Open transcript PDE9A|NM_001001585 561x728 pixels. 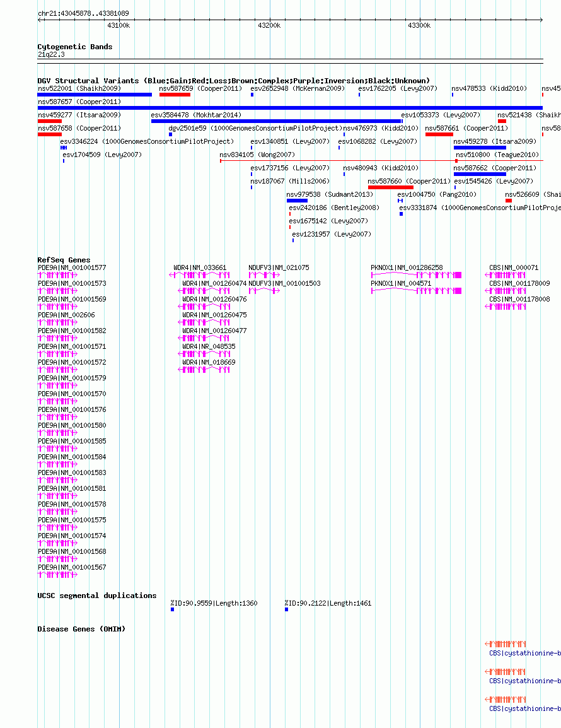tap(72, 441)
